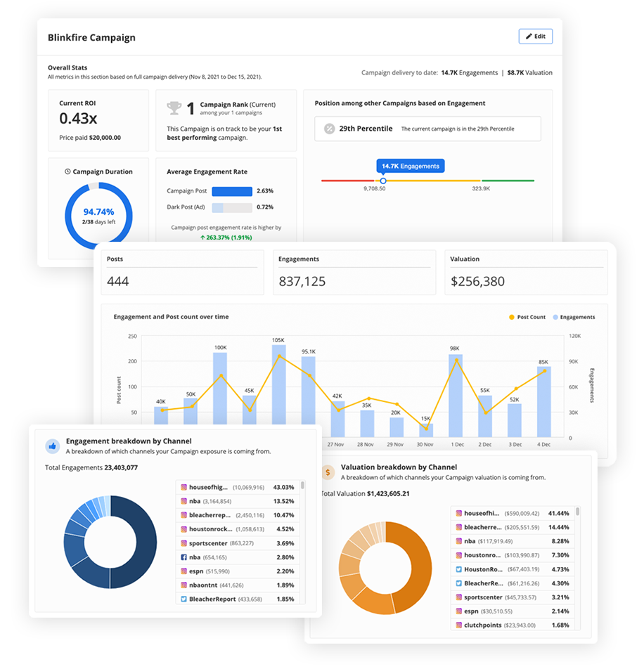Click Instagram icon next to sportscenter engagement
The image size is (644, 669).
(183, 543)
